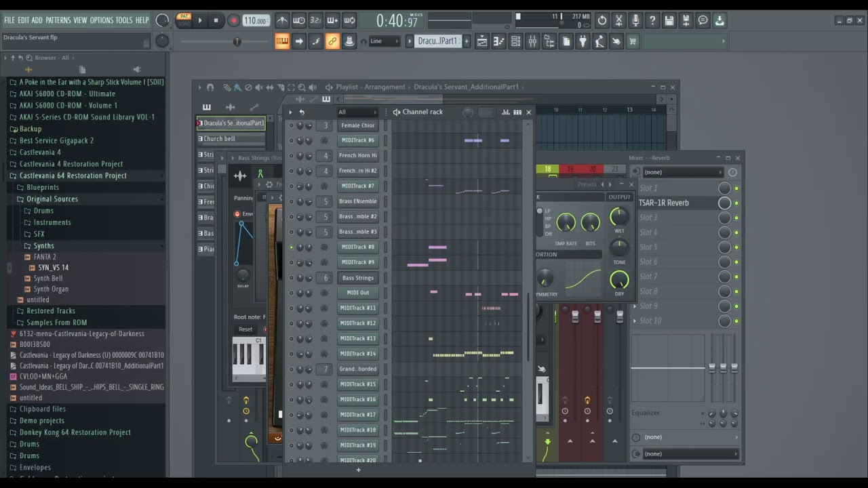
Task: Click the Female Chior channel button
Action: 358,125
